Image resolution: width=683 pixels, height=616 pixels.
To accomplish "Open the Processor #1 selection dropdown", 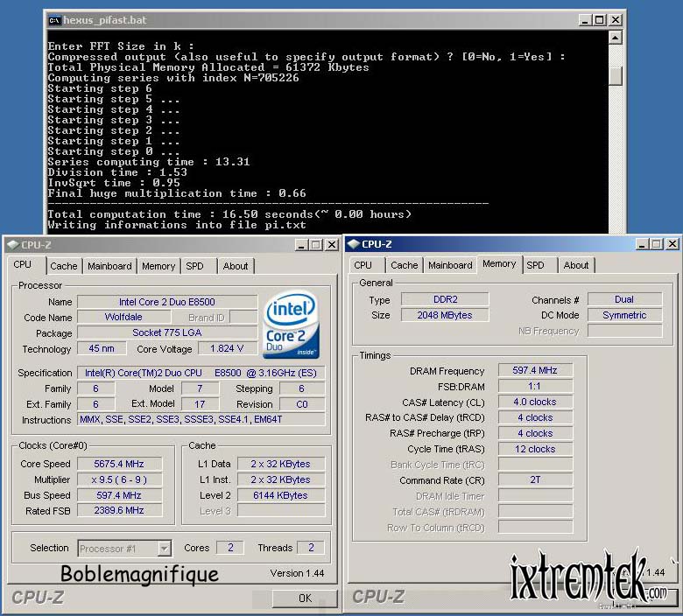I will pos(165,549).
